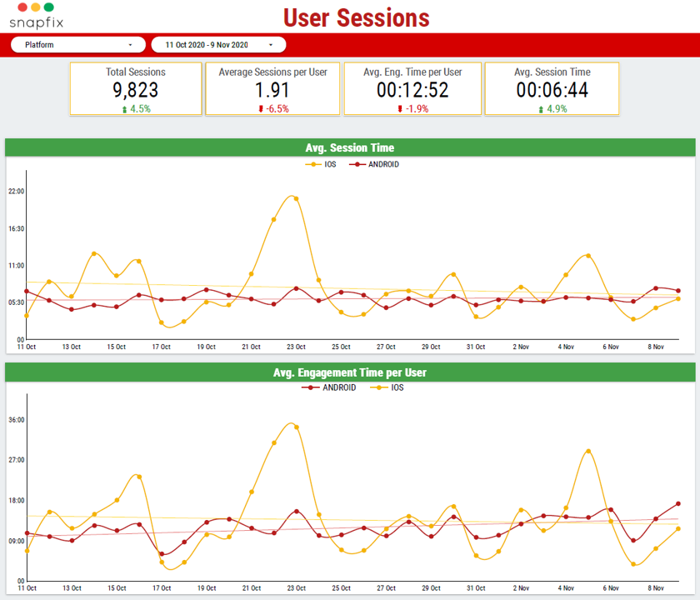Image resolution: width=700 pixels, height=600 pixels.
Task: Click the Avg. Engagement Time per User header
Action: [x=350, y=372]
